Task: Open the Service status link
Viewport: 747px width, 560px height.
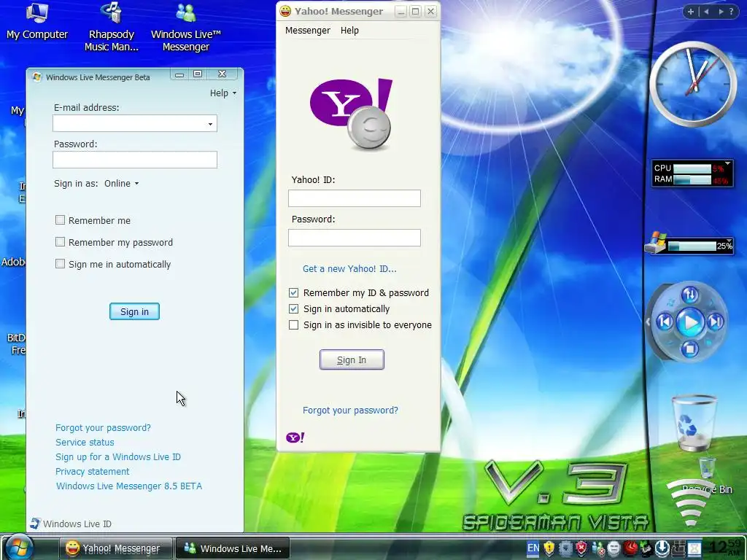Action: click(x=85, y=442)
